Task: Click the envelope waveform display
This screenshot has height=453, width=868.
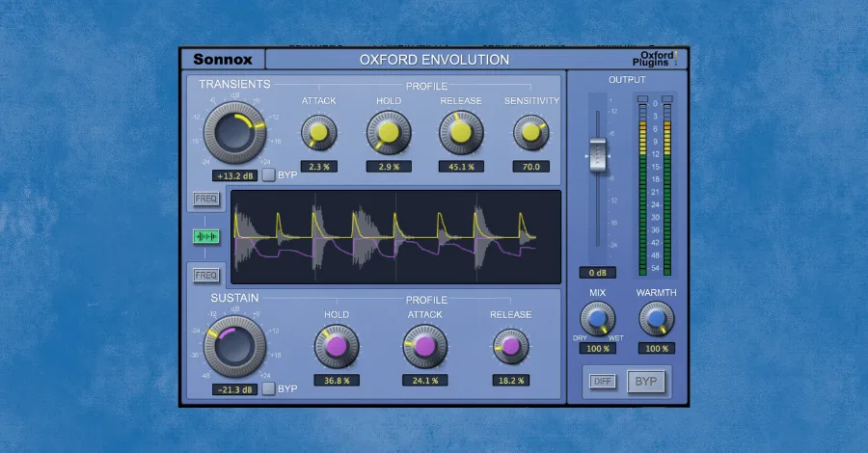Action: [395, 237]
